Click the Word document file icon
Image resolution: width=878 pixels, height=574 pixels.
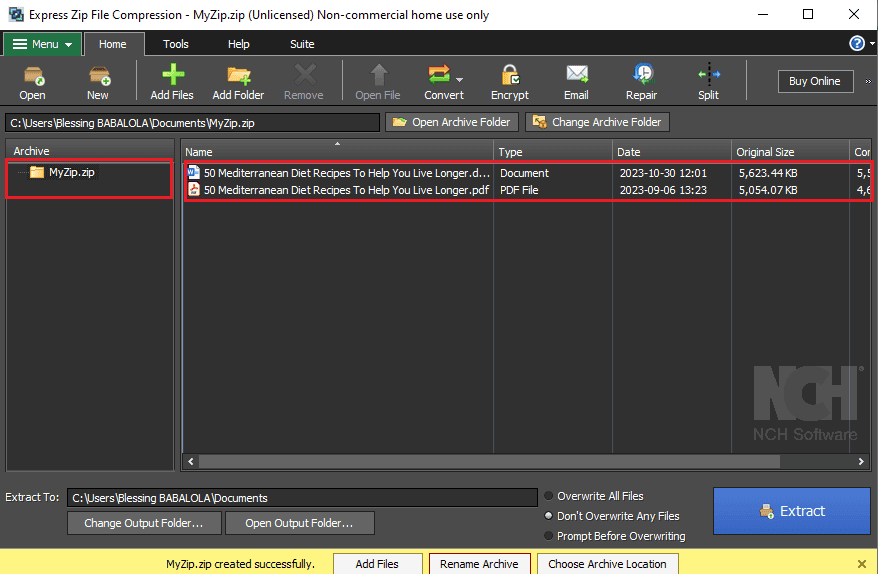pos(194,172)
